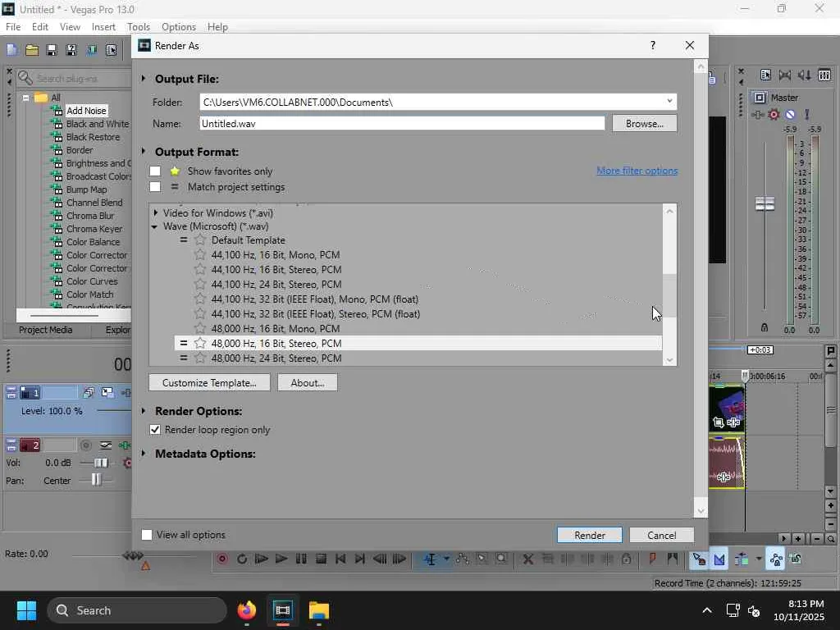Viewport: 840px width, 630px height.
Task: Enable View all options checkbox
Action: (147, 535)
